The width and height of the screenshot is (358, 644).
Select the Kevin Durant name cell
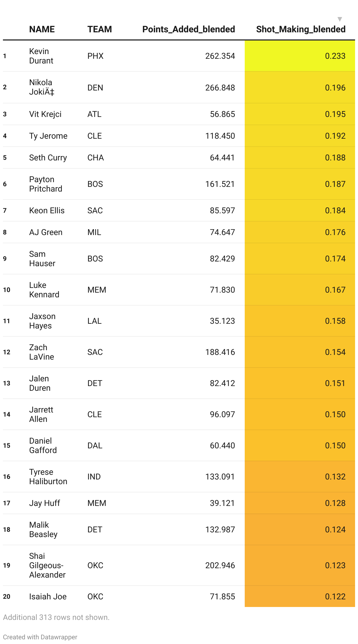point(41,56)
